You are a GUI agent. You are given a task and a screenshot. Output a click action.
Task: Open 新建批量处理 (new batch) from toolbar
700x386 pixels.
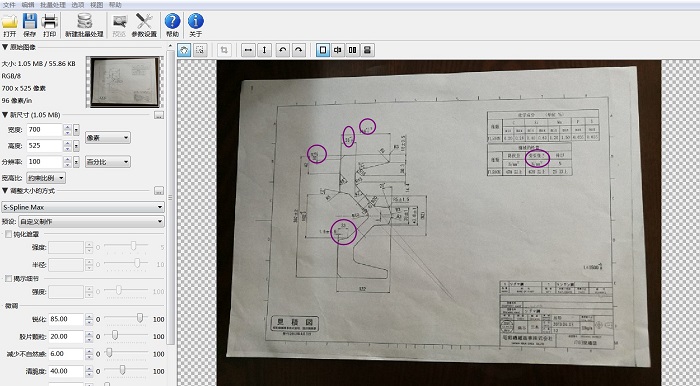pyautogui.click(x=84, y=25)
